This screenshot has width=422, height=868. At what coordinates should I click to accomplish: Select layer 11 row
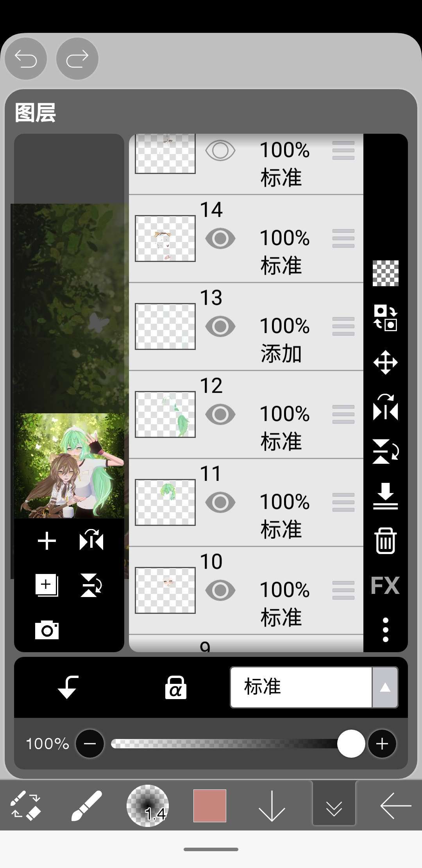246,502
